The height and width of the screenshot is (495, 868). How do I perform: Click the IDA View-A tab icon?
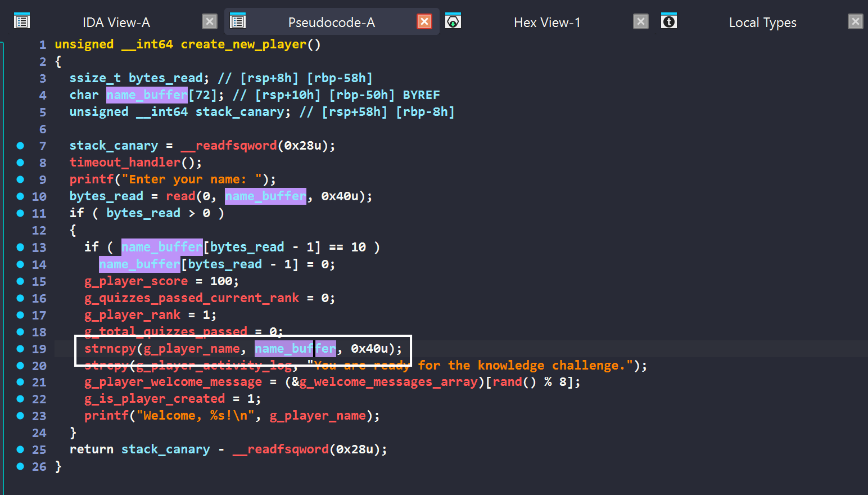coord(22,22)
